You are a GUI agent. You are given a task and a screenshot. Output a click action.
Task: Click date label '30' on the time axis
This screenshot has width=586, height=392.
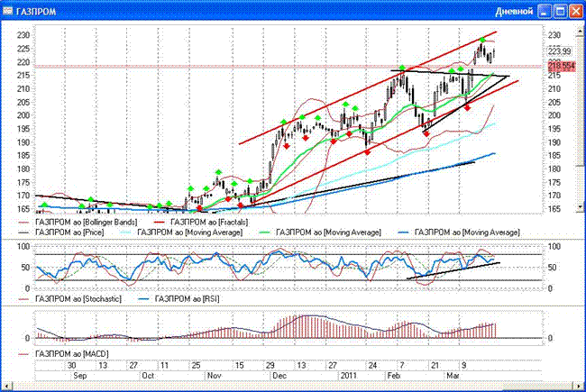click(72, 365)
